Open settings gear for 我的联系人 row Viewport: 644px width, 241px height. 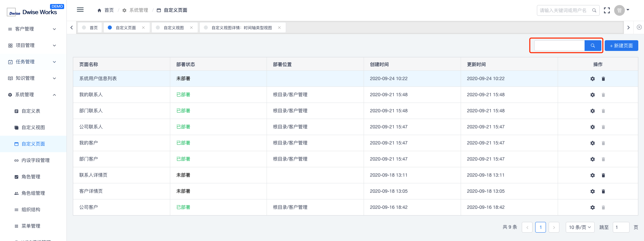pyautogui.click(x=593, y=95)
